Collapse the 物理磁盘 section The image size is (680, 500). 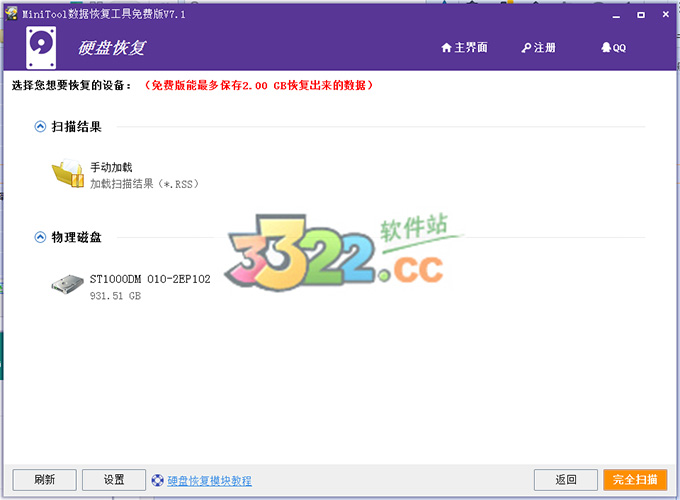[x=40, y=237]
